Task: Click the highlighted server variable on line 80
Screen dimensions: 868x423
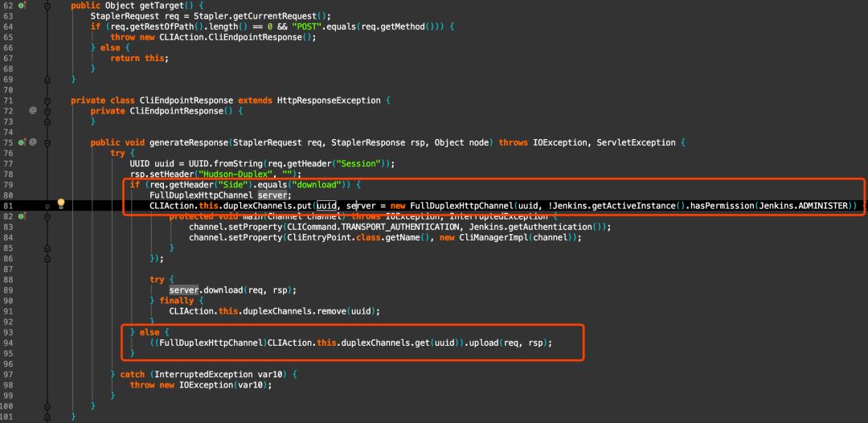Action: coord(271,195)
